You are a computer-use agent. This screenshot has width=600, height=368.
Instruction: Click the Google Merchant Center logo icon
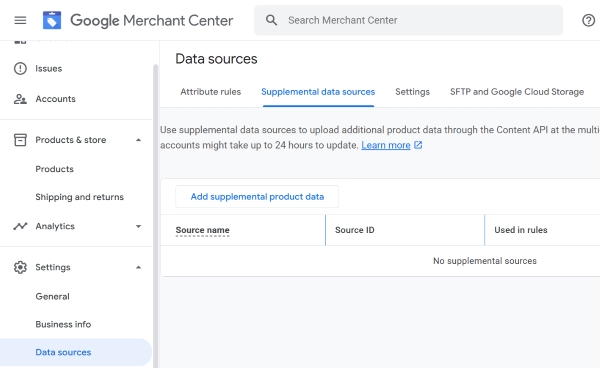[x=52, y=20]
